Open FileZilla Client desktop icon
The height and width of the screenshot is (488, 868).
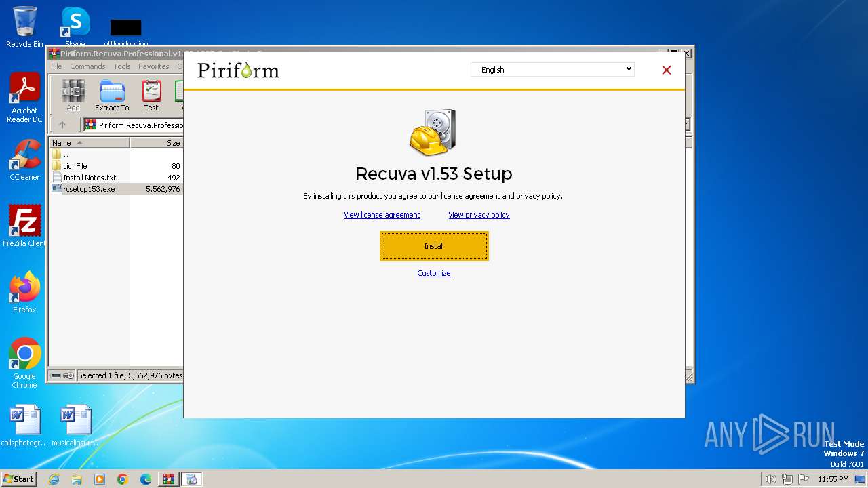pyautogui.click(x=24, y=226)
